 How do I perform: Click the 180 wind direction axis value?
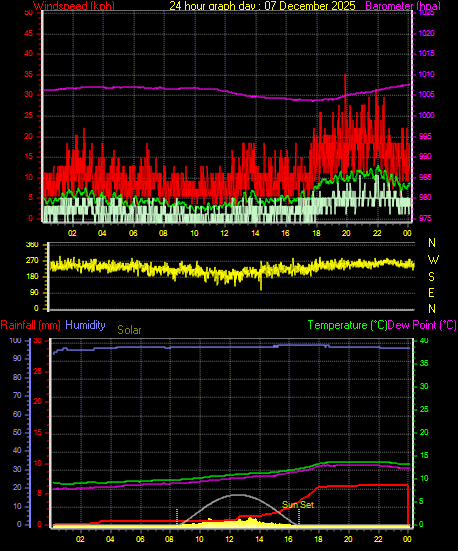(32, 277)
